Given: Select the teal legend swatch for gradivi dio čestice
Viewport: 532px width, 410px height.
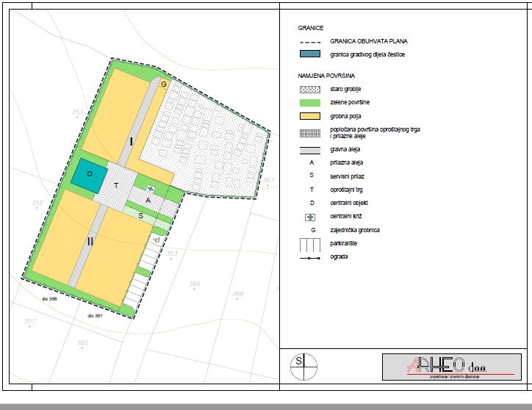Looking at the screenshot, I should pos(310,54).
